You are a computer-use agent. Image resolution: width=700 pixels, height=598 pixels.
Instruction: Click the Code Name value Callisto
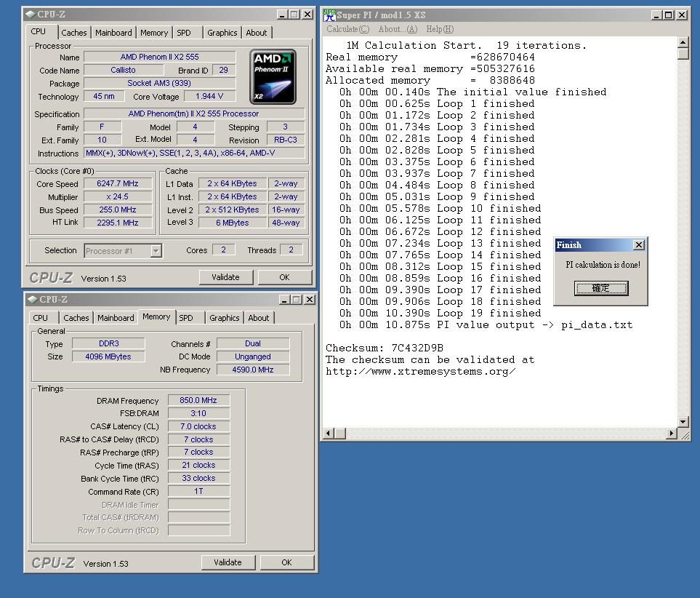pyautogui.click(x=124, y=70)
